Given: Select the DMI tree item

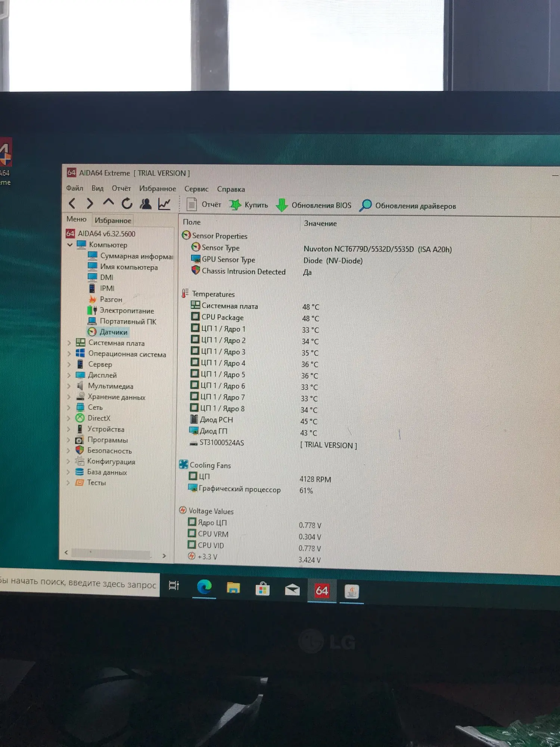Looking at the screenshot, I should [x=101, y=277].
